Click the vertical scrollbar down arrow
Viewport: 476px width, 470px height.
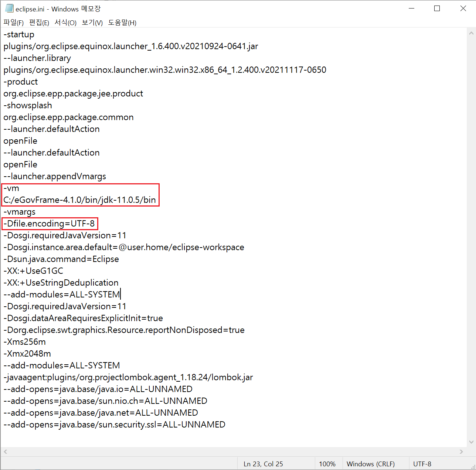click(471, 442)
